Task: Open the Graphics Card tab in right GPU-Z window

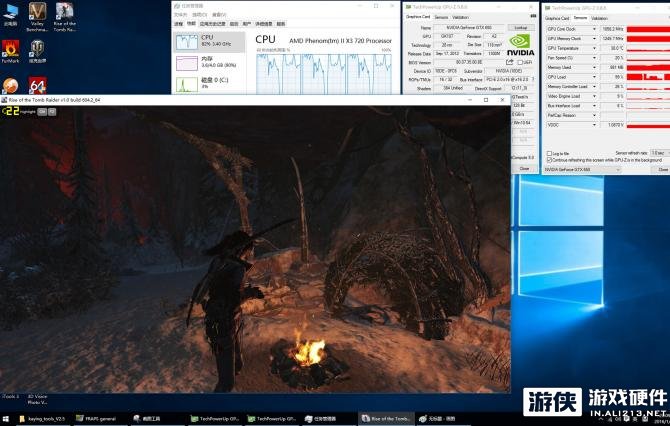Action: click(557, 18)
